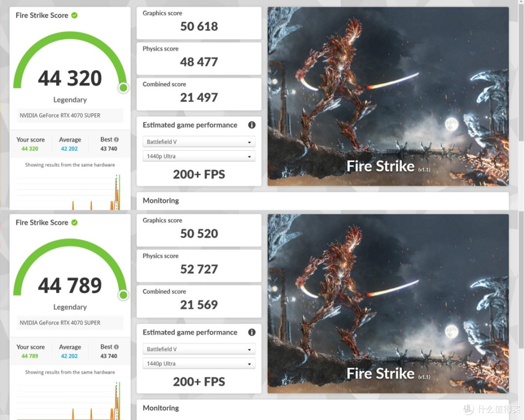This screenshot has height=420, width=525.
Task: Click the bottom 200+ FPS estimate
Action: point(199,382)
